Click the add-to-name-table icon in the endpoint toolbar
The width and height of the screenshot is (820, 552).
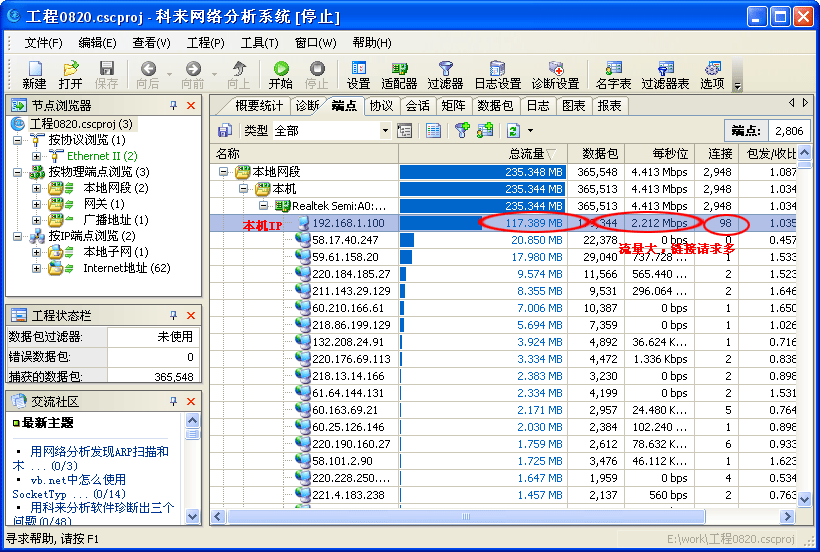485,130
